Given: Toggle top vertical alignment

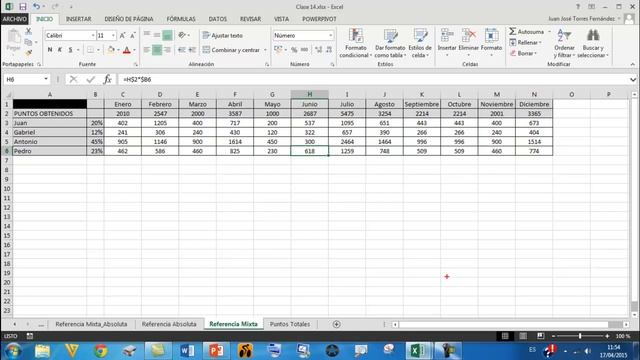Looking at the screenshot, I should coord(147,35).
